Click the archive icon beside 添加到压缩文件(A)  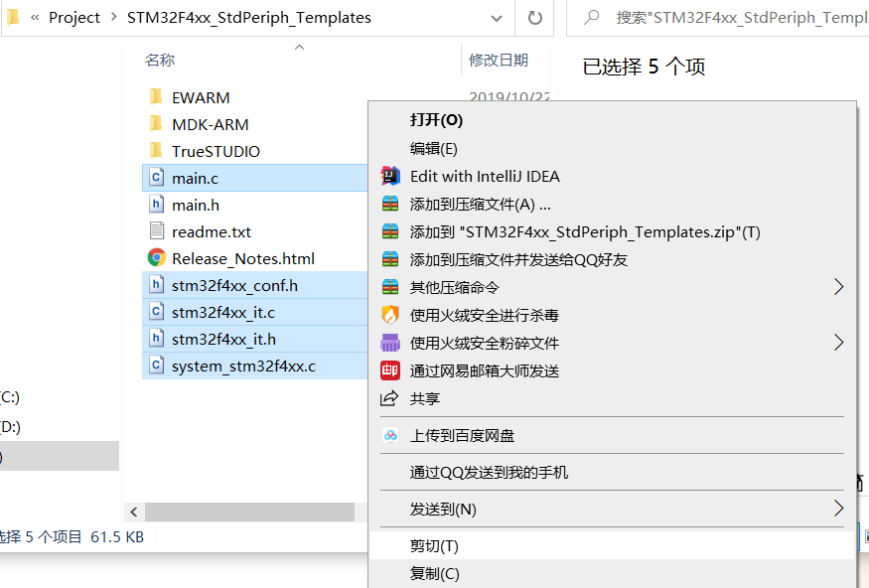[390, 204]
